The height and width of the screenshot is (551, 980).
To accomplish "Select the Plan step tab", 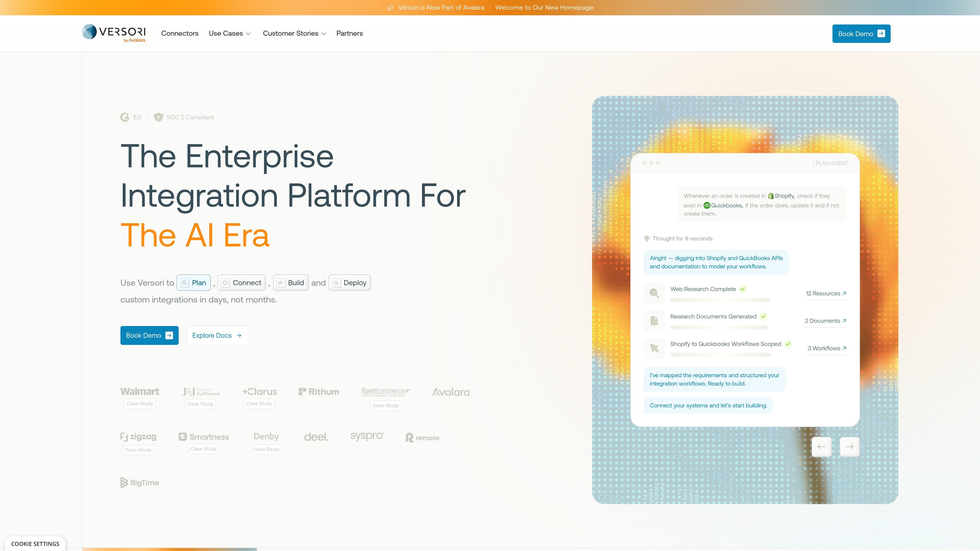I will click(194, 283).
